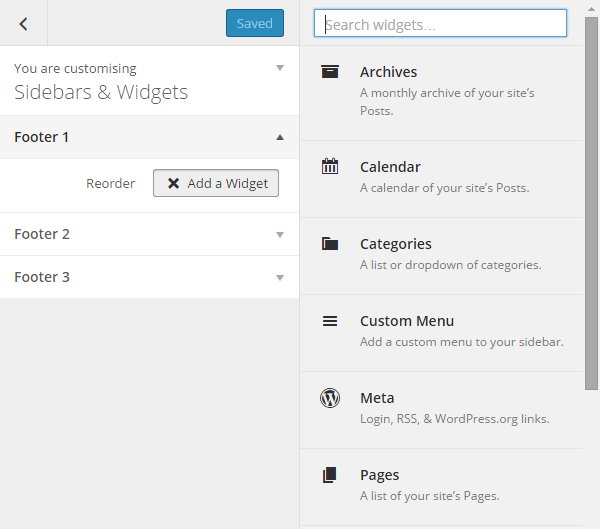Focus the Search widgets input field
The image size is (600, 529).
[440, 23]
